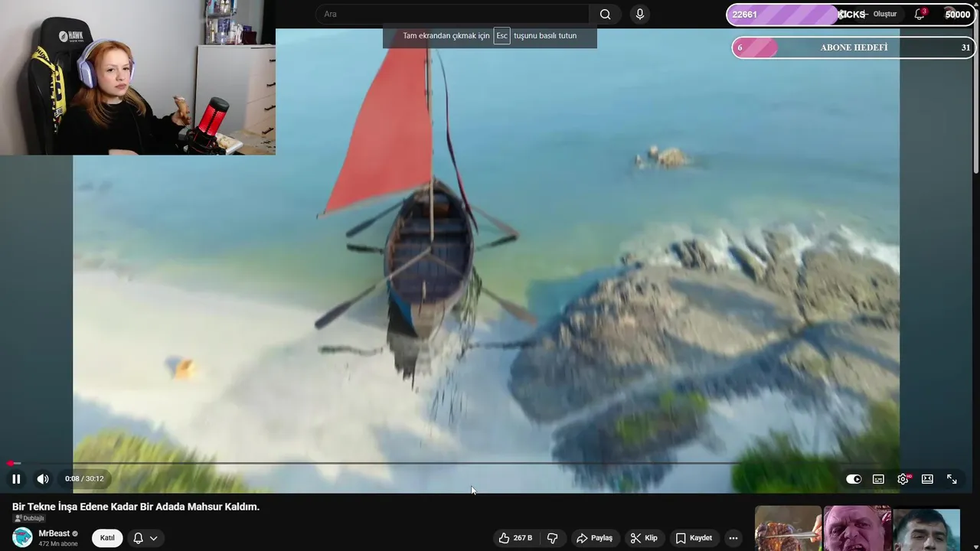Dislike the video with thumbs down
Screen dimensions: 980x551
click(x=552, y=538)
